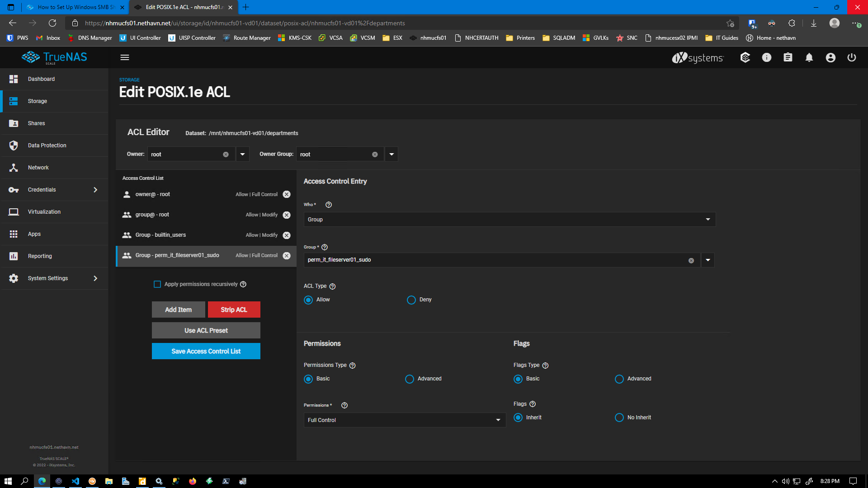This screenshot has height=488, width=868.
Task: Open the info About icon in header
Action: pyautogui.click(x=767, y=57)
